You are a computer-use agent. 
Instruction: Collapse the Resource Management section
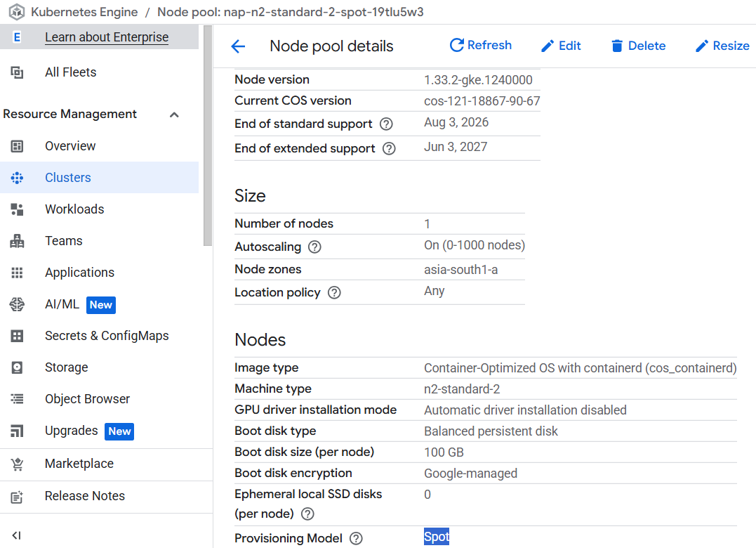tap(175, 115)
